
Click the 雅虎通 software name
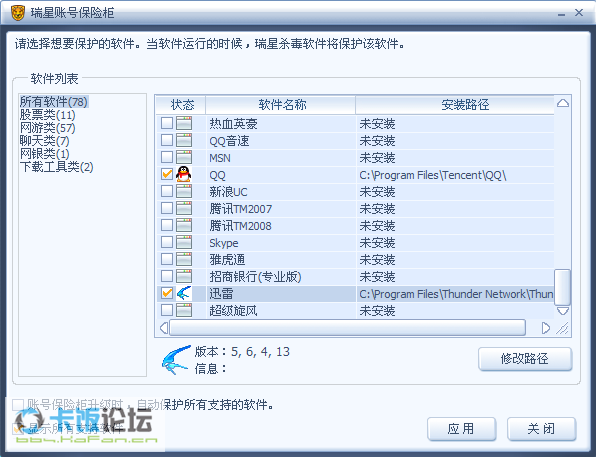click(x=227, y=260)
